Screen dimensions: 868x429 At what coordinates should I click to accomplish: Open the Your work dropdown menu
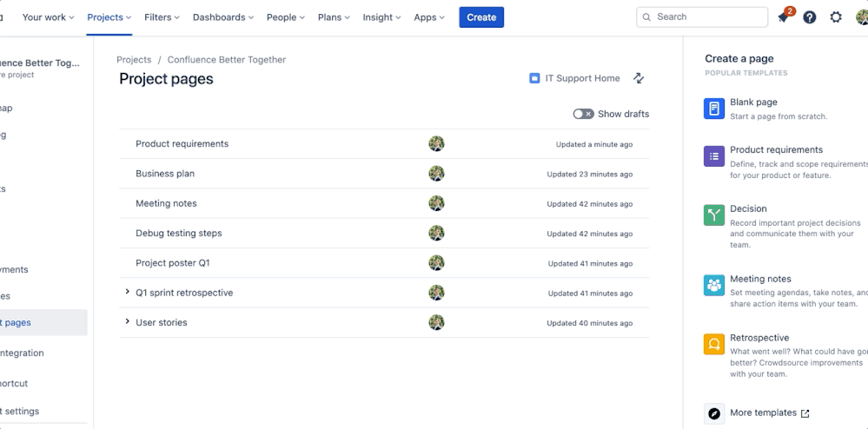[x=48, y=17]
